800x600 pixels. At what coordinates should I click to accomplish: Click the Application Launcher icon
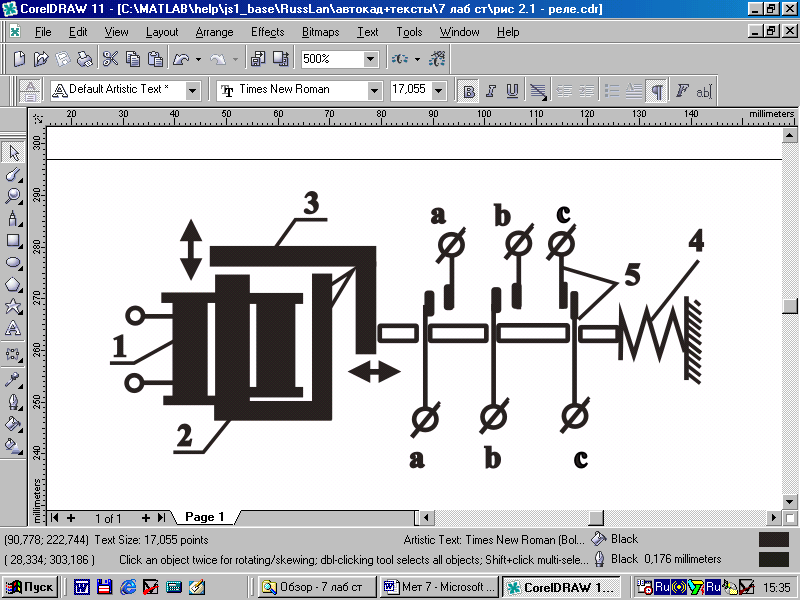tap(399, 59)
